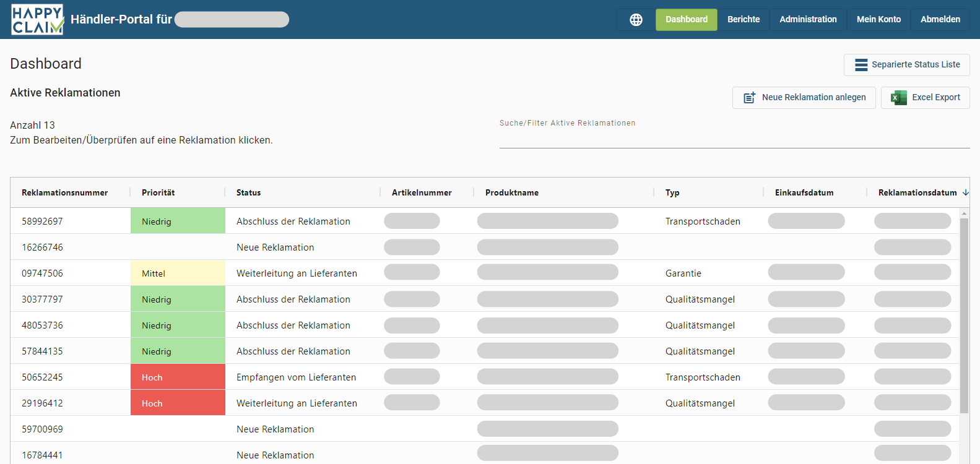Open the globe language selector

click(x=636, y=20)
